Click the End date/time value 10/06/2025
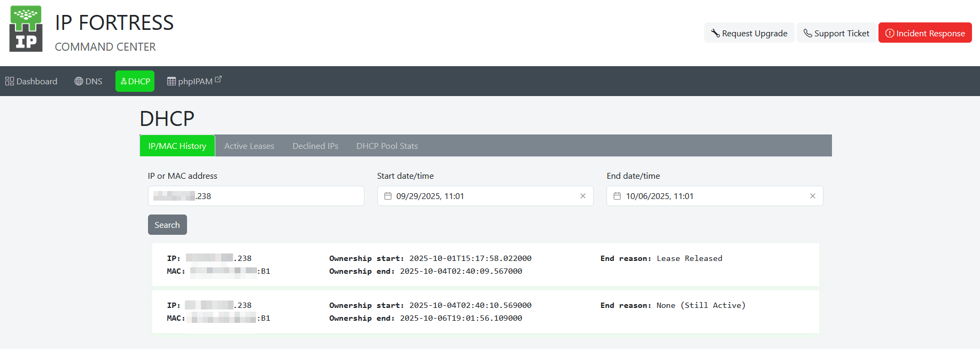Image resolution: width=980 pixels, height=349 pixels. (660, 196)
